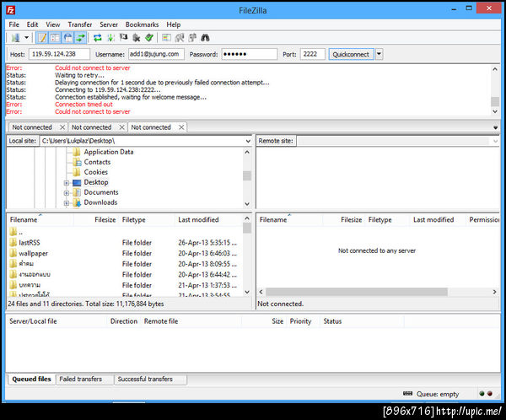
Task: Open the Edit menu
Action: tap(32, 24)
